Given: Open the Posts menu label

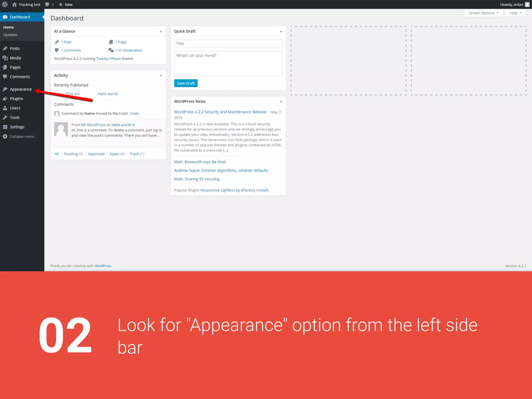Looking at the screenshot, I should (15, 49).
